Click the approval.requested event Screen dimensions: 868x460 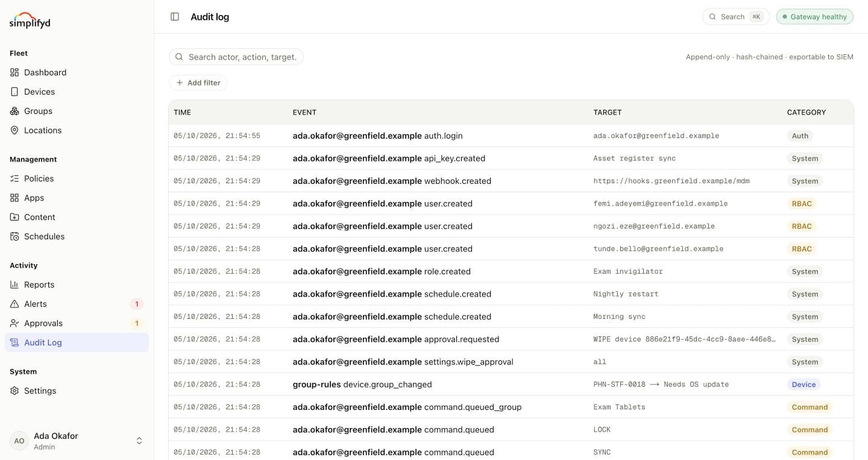(396, 339)
